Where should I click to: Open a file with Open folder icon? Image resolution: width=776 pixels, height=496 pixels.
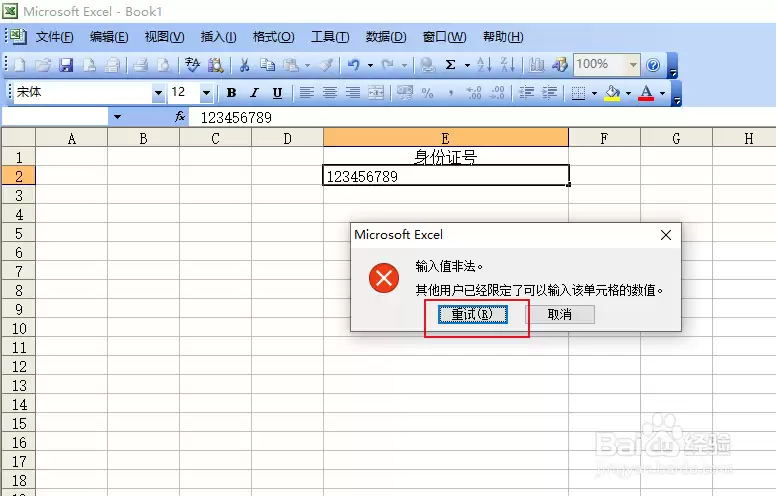43,65
